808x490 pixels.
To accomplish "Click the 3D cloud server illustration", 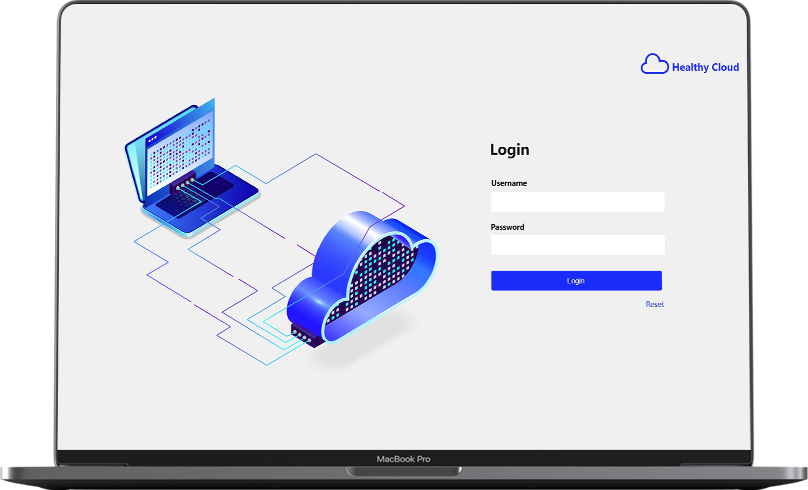I will pyautogui.click(x=365, y=280).
